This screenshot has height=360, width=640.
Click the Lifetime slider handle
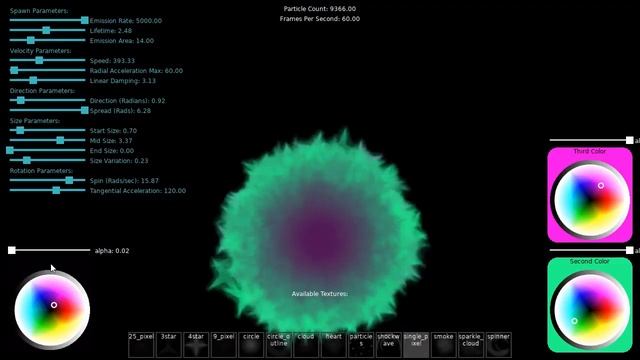[46, 30]
